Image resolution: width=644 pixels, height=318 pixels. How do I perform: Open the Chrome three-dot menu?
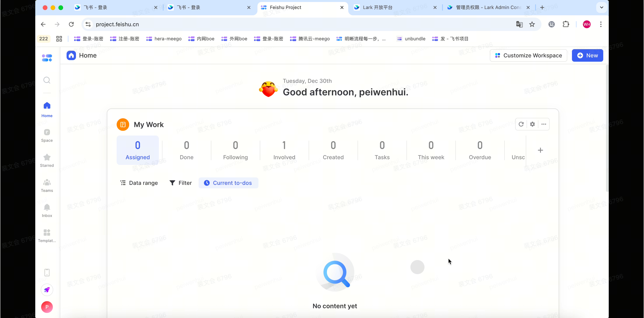[x=601, y=24]
